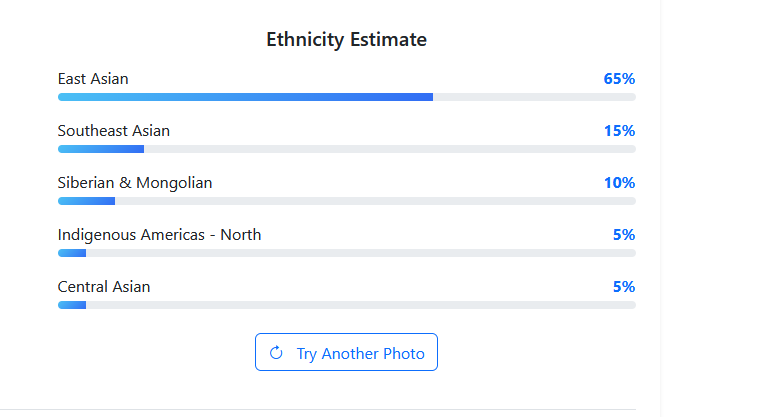This screenshot has width=768, height=417.
Task: Click the unfilled part of East Asian bar
Action: [535, 97]
